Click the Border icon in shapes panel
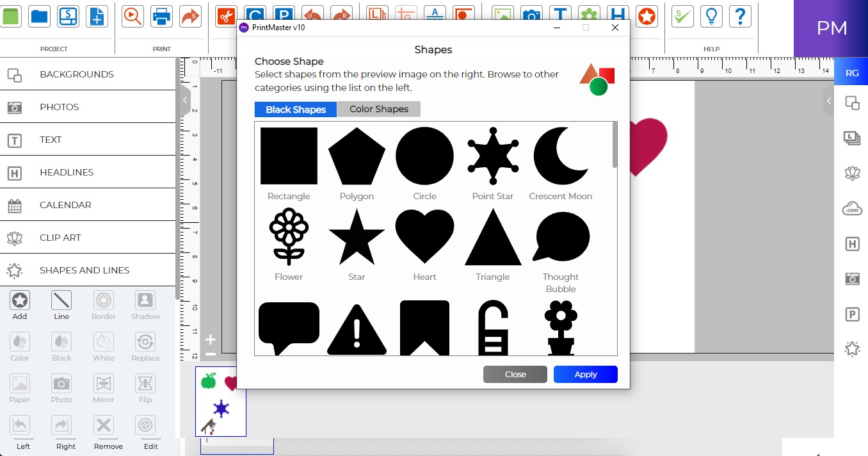Viewport: 868px width, 456px height. coord(104,300)
